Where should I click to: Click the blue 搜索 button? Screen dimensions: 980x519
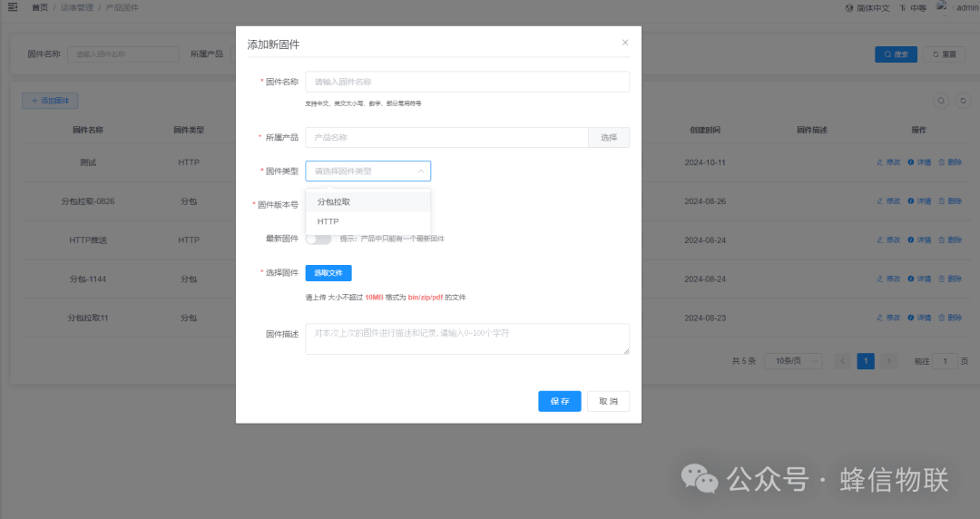[x=896, y=54]
